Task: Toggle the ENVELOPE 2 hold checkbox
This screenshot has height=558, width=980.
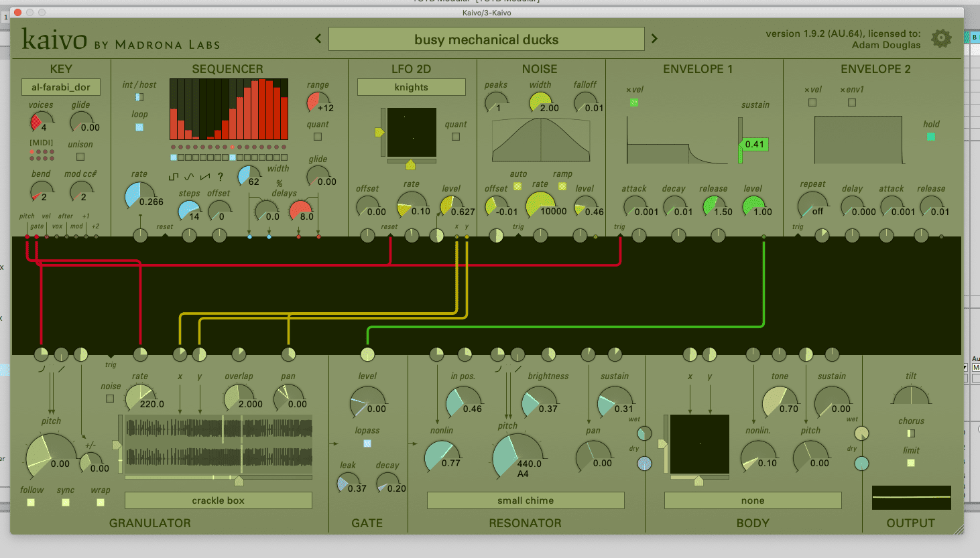Action: point(930,137)
